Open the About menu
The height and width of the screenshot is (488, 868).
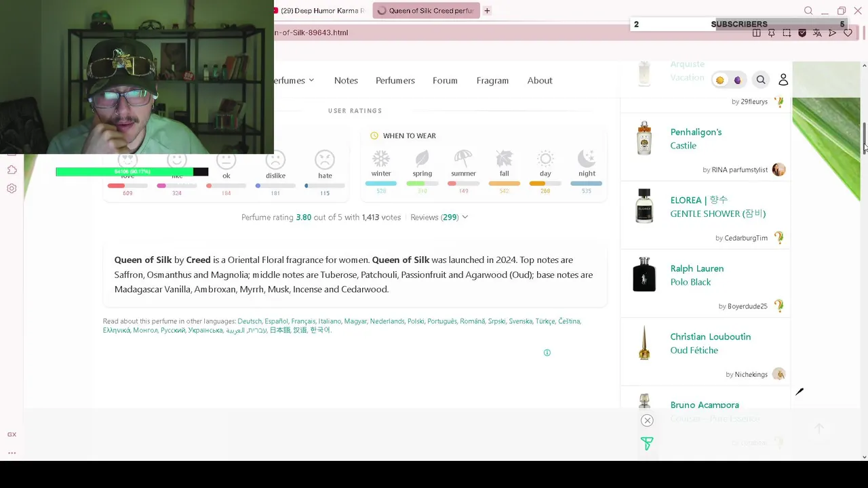(x=540, y=80)
